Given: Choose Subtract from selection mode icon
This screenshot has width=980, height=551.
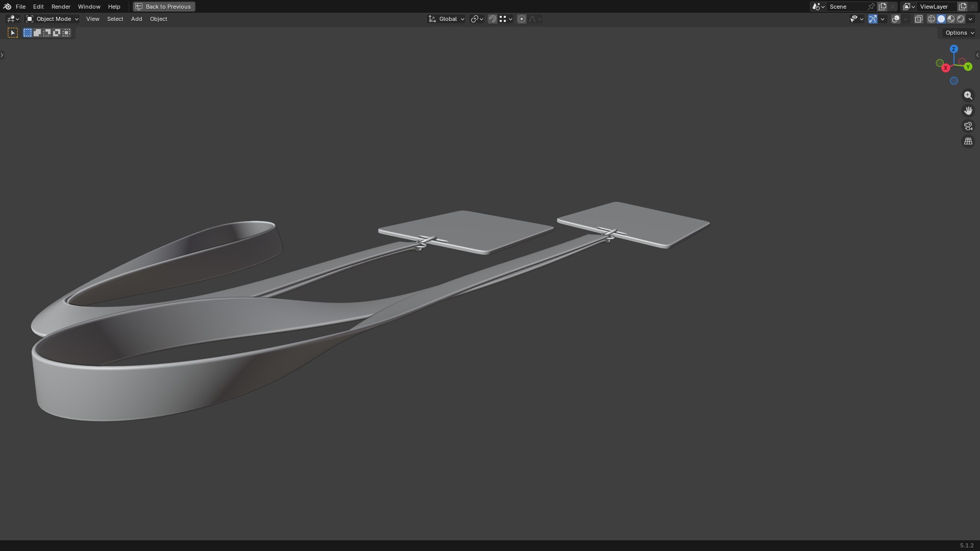Looking at the screenshot, I should (47, 33).
